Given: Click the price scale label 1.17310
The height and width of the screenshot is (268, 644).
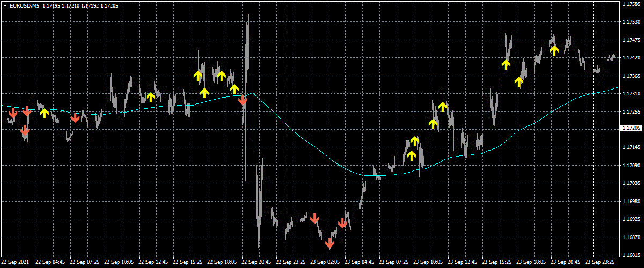Looking at the screenshot, I should coord(631,94).
